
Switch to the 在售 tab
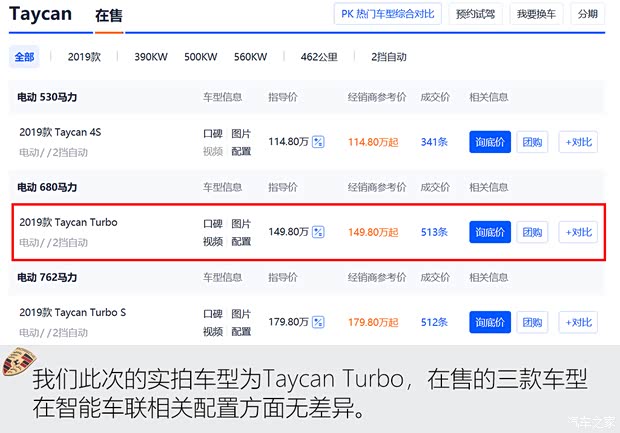pos(109,16)
